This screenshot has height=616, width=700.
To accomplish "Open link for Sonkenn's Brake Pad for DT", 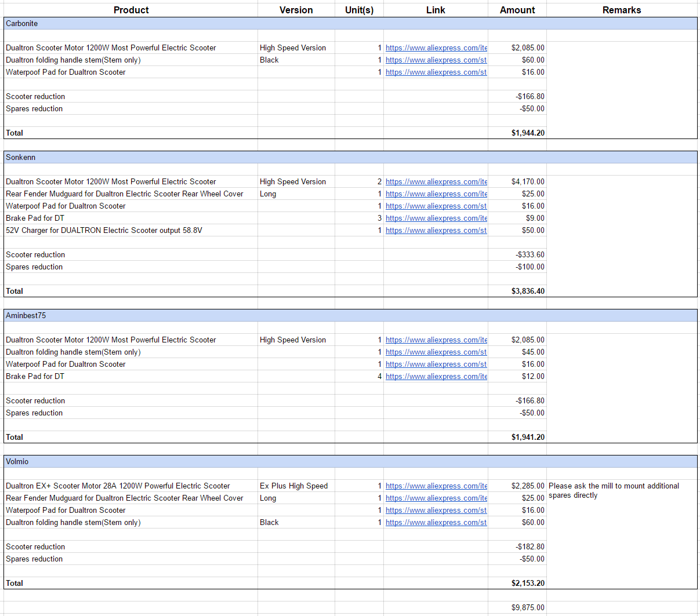I will [x=436, y=218].
